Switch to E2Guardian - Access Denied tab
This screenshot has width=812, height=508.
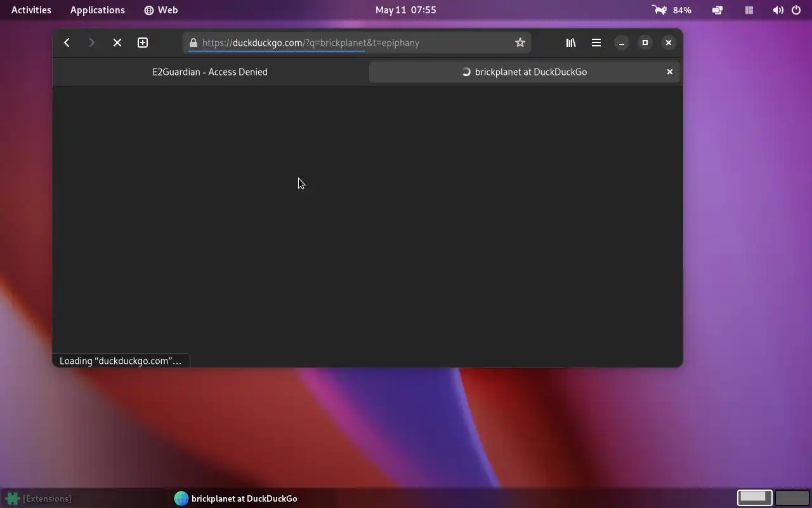coord(210,72)
